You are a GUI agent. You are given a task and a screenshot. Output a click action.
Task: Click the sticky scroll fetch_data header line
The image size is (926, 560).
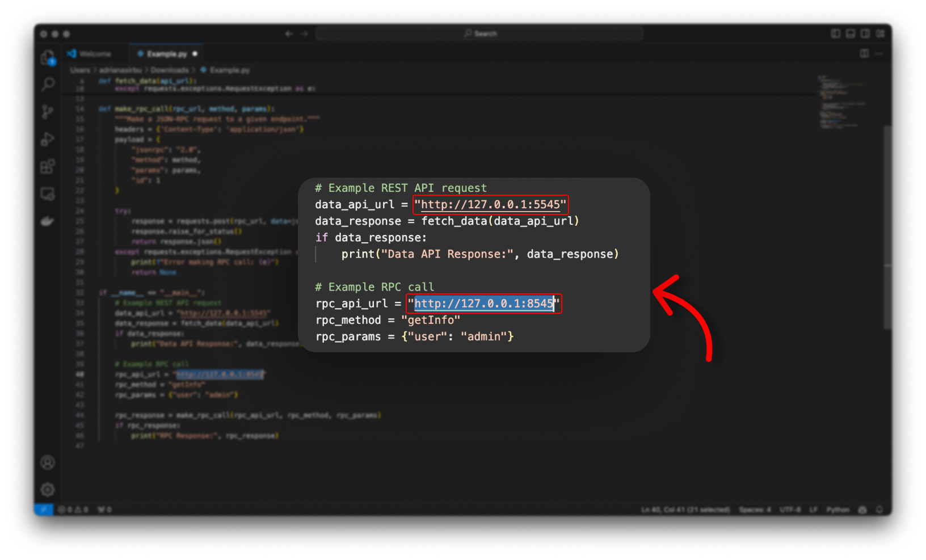click(148, 81)
